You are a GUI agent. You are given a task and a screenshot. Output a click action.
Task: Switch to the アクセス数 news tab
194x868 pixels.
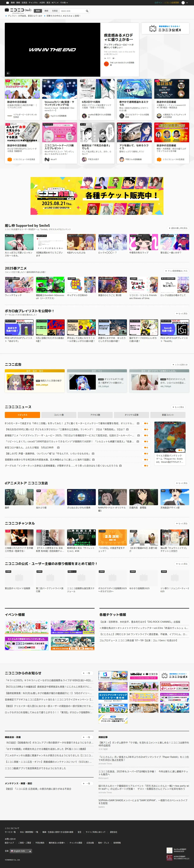95,415
